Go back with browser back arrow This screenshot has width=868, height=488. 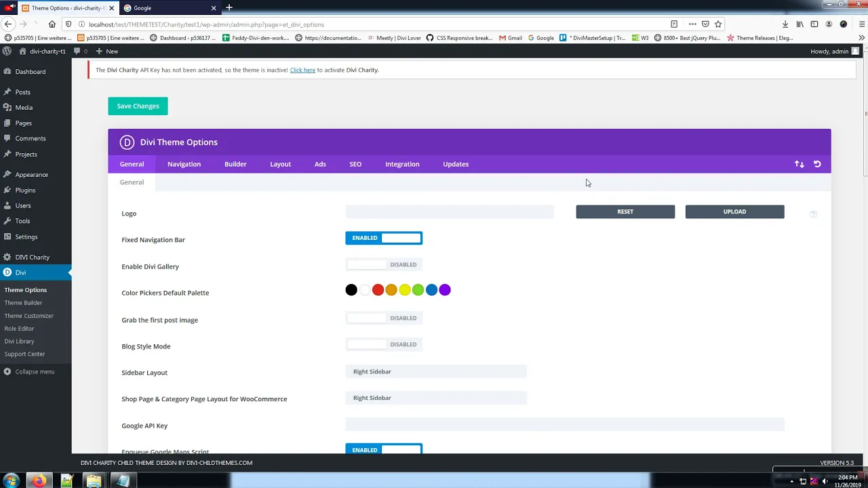pos(8,24)
